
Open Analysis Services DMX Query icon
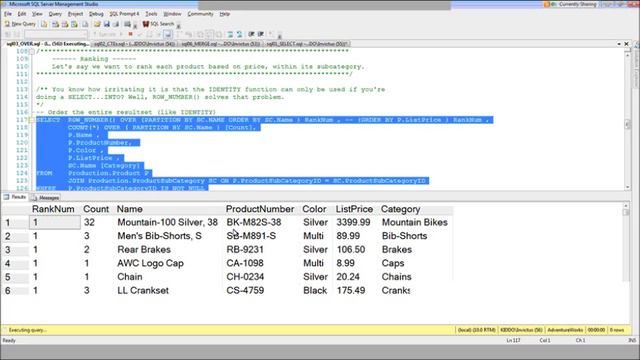[64, 24]
